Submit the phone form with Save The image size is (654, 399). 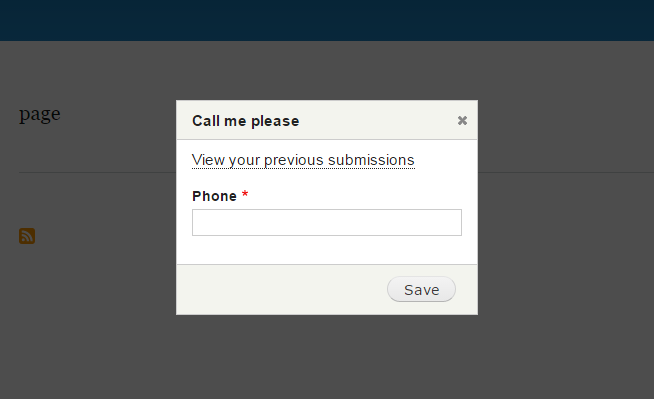(421, 289)
